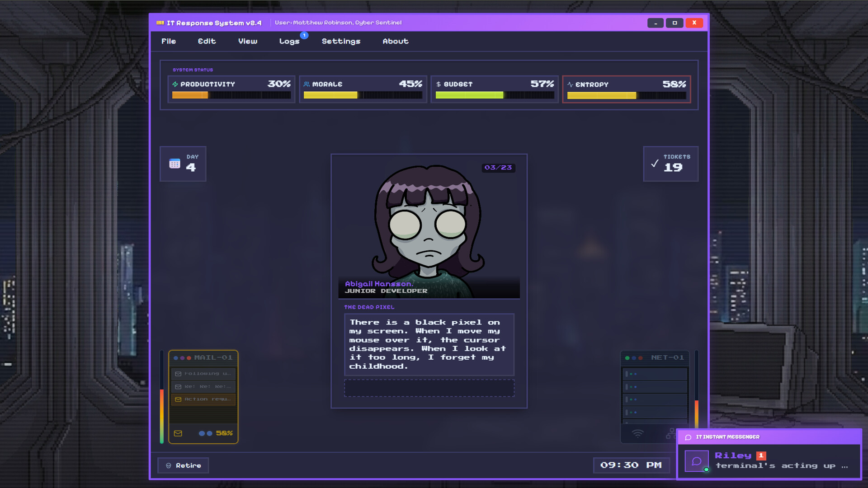Open the 'Action requ...' email in MAIL-01

coord(203,399)
